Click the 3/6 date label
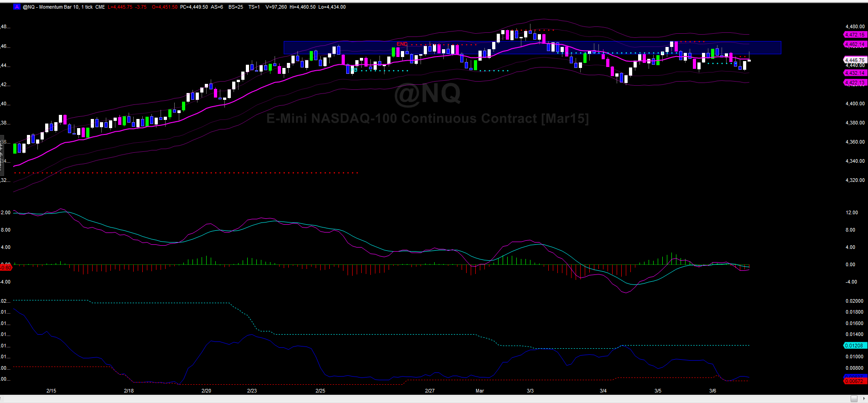 click(x=712, y=391)
